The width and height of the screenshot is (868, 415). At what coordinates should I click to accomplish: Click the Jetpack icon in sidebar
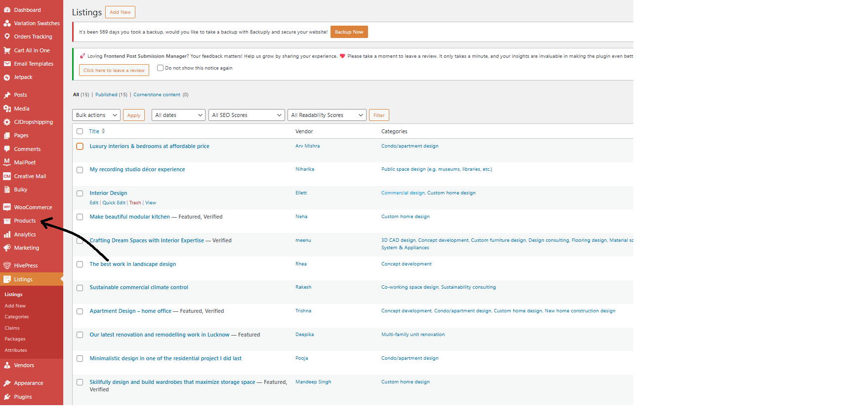pyautogui.click(x=7, y=77)
